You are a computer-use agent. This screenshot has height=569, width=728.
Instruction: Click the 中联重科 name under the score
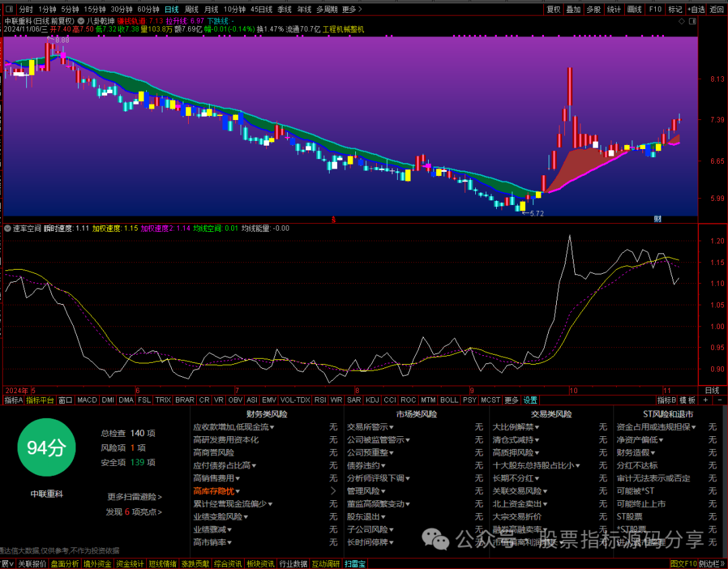click(47, 494)
